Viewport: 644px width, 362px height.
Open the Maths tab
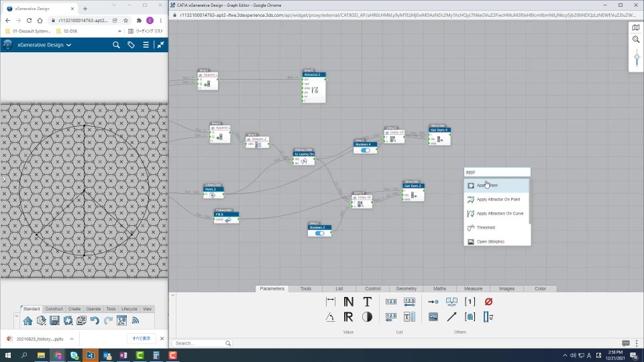click(x=440, y=288)
